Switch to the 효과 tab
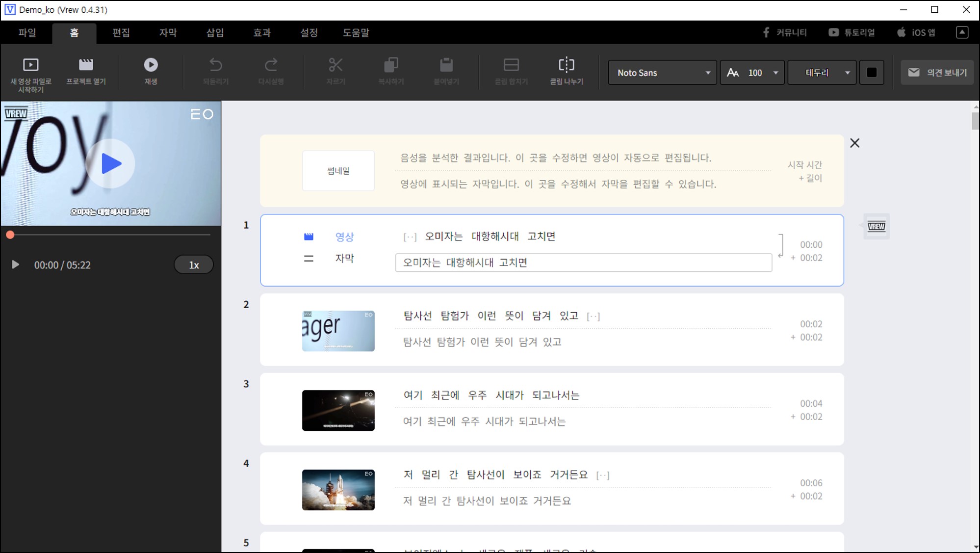Image resolution: width=980 pixels, height=553 pixels. pyautogui.click(x=262, y=32)
